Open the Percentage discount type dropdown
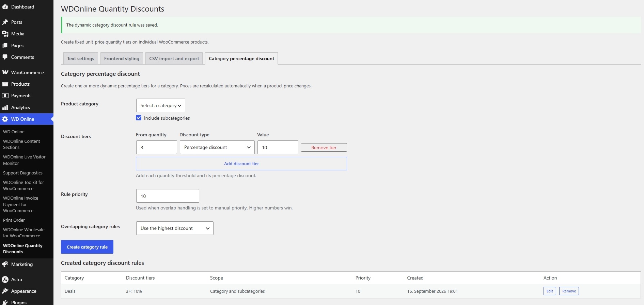Image resolution: width=644 pixels, height=305 pixels. 217,147
